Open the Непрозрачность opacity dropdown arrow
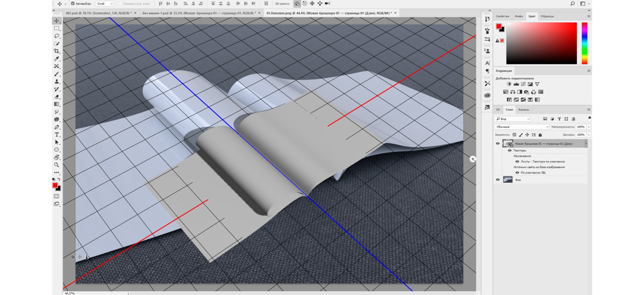This screenshot has height=295, width=644. [x=589, y=127]
